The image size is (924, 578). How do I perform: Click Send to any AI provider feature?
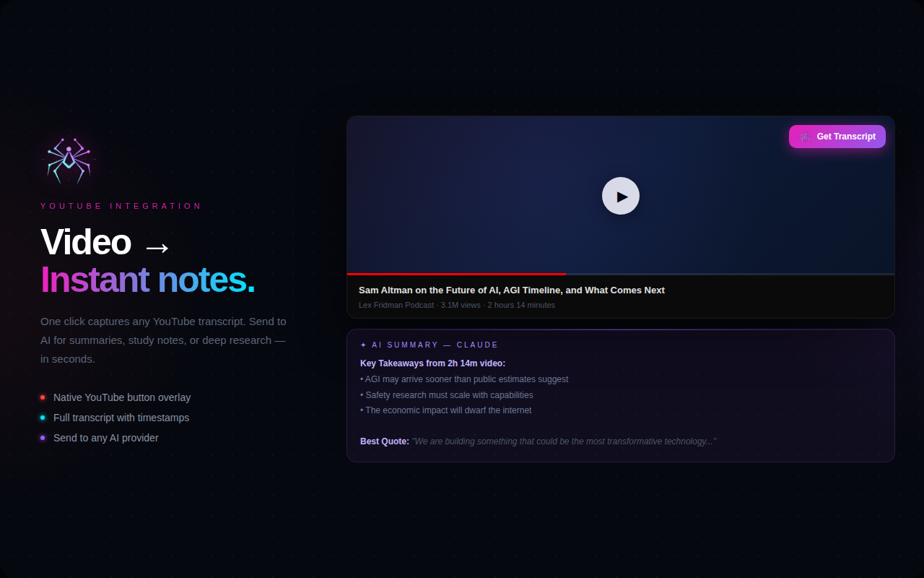click(106, 438)
